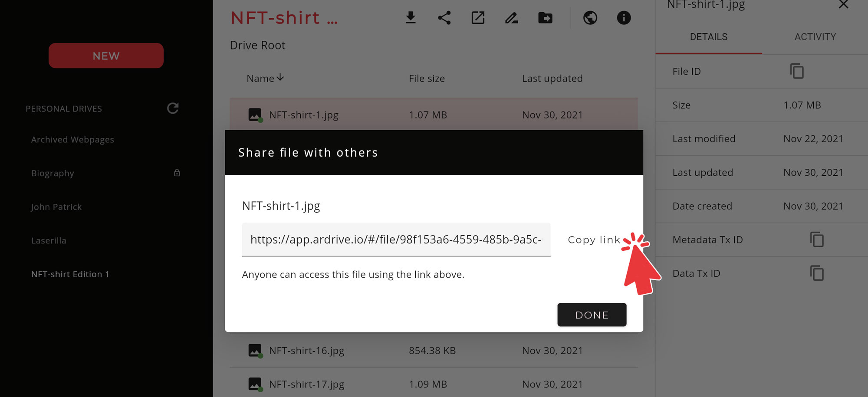Click the globe view icon
The width and height of the screenshot is (868, 397).
click(x=590, y=18)
